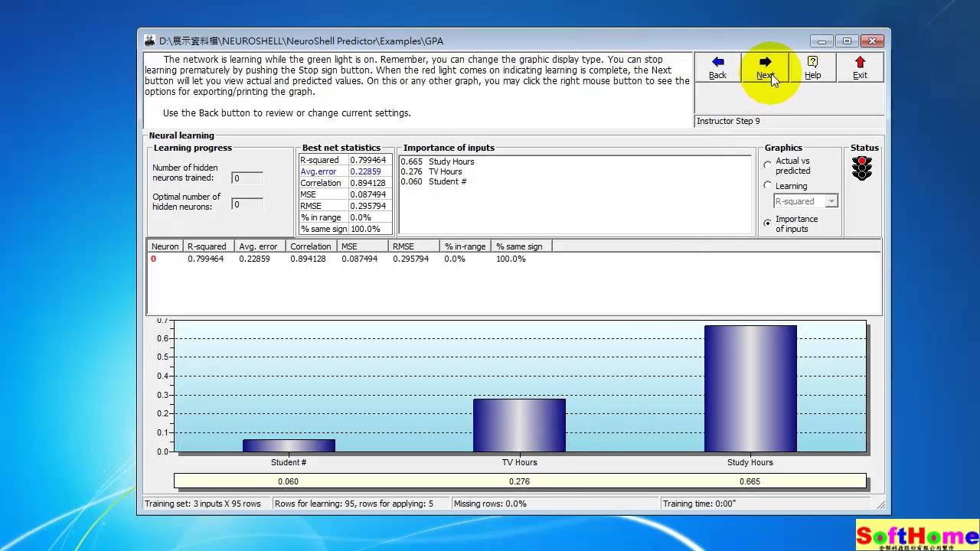Go back with the Back arrow button
Viewport: 980px width, 551px height.
tap(717, 67)
